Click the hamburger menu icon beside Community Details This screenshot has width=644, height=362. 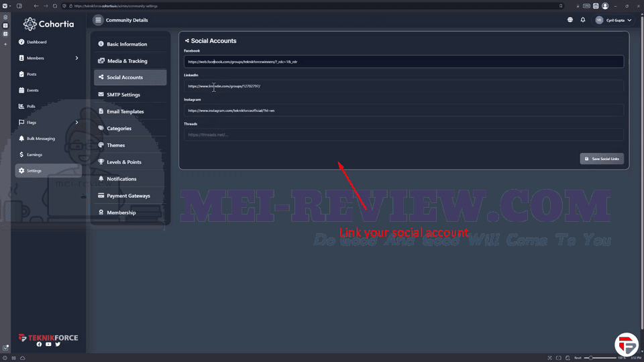coord(98,19)
